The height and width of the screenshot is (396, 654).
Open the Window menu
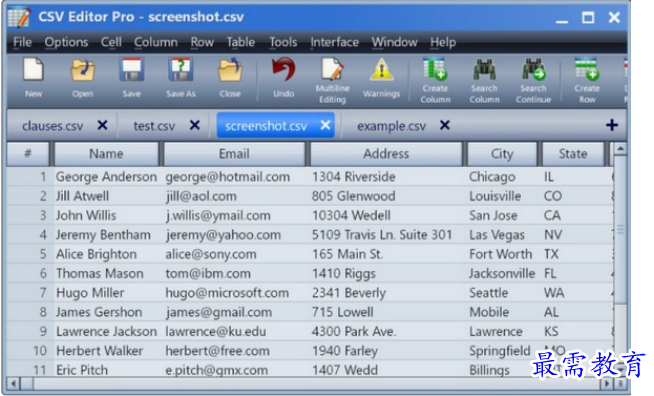[395, 42]
